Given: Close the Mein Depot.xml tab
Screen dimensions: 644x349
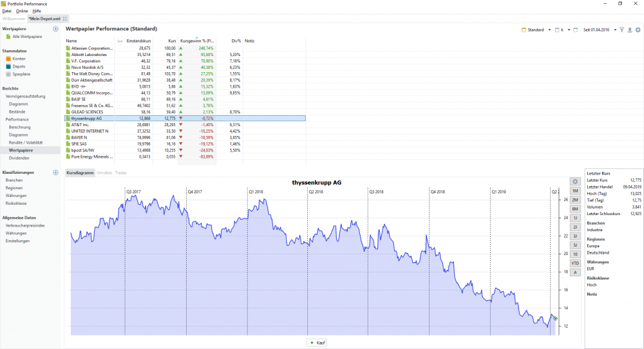Looking at the screenshot, I should tap(65, 19).
